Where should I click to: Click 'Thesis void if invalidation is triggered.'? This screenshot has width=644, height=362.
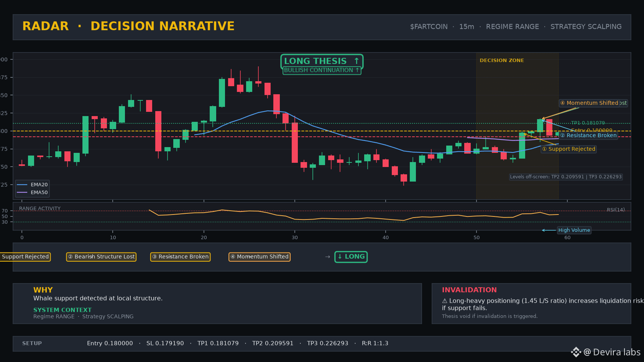490,316
